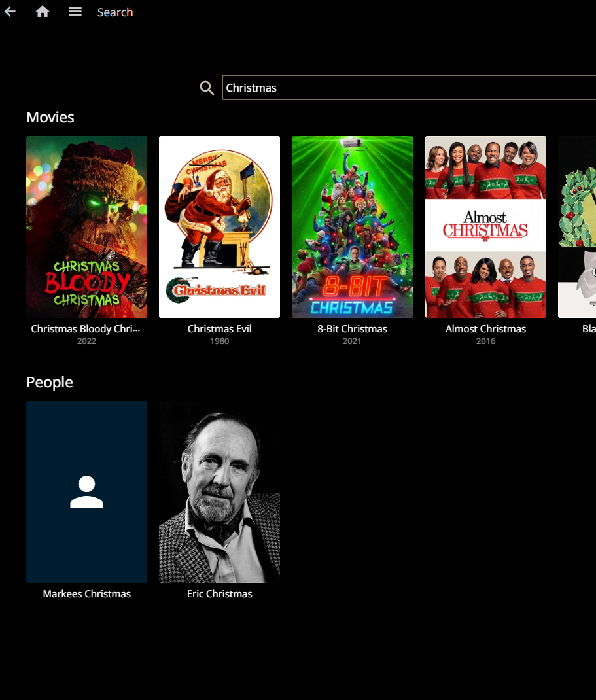The height and width of the screenshot is (700, 596).
Task: Click the partially visible holly wreath poster
Action: 578,227
